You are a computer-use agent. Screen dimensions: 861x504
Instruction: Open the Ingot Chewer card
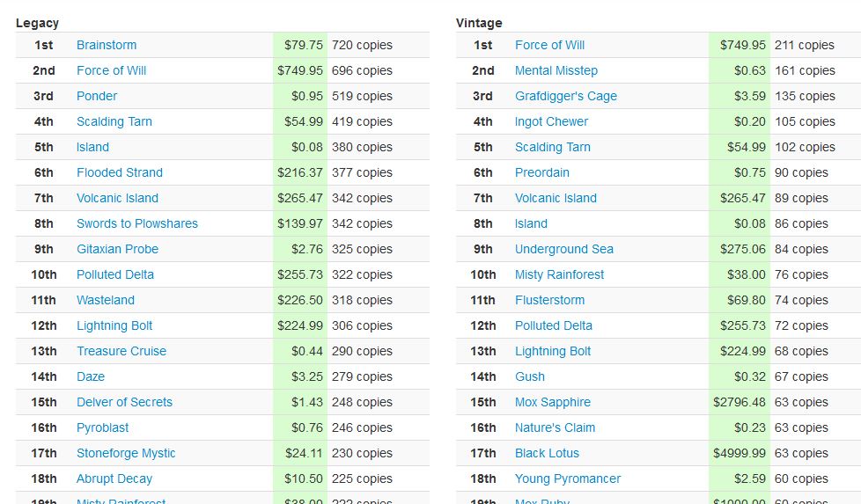tap(552, 121)
